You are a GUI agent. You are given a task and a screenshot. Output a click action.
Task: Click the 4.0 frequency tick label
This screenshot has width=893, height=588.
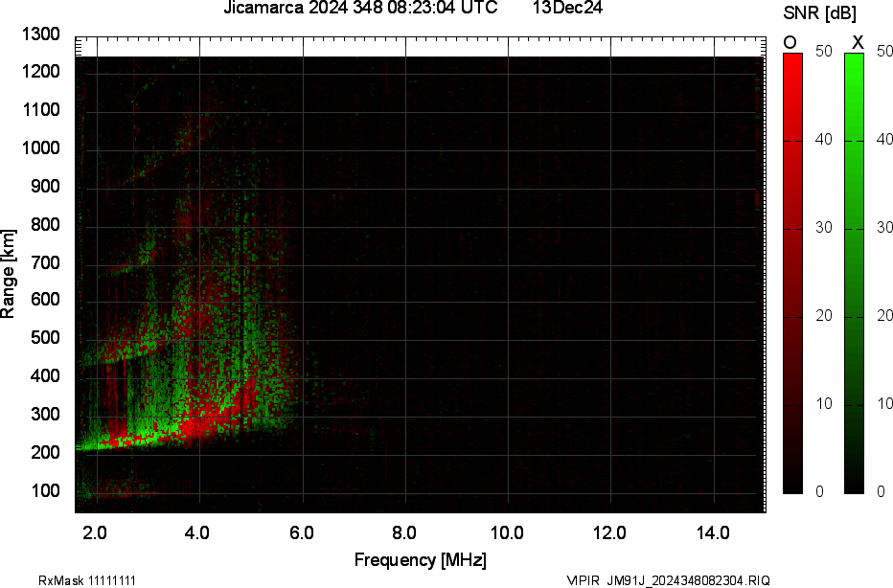197,533
